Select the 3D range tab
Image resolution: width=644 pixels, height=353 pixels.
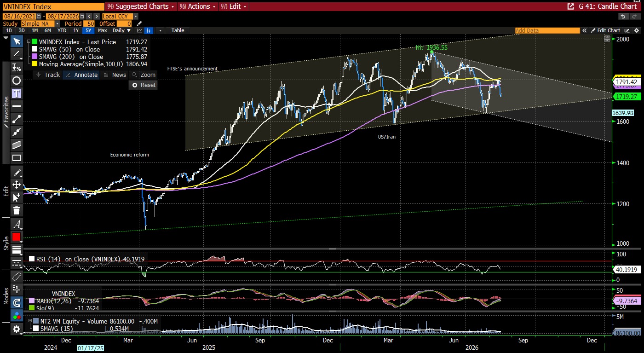coord(22,30)
